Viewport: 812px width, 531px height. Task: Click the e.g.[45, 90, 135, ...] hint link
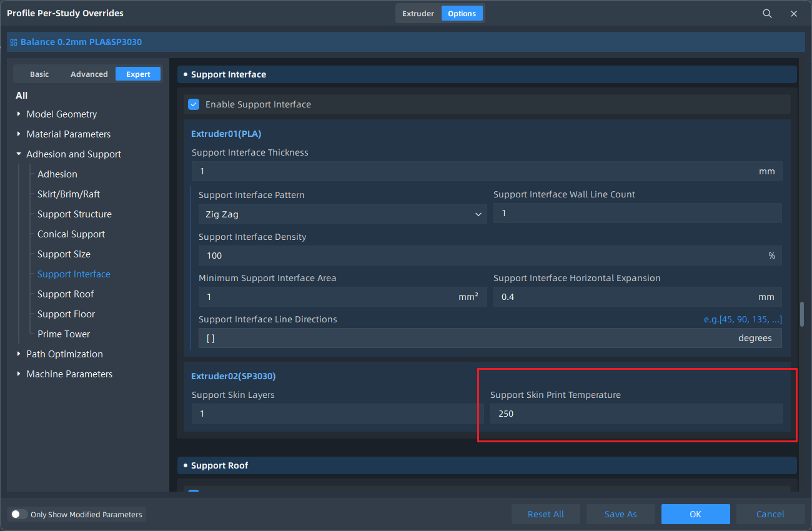tap(743, 319)
